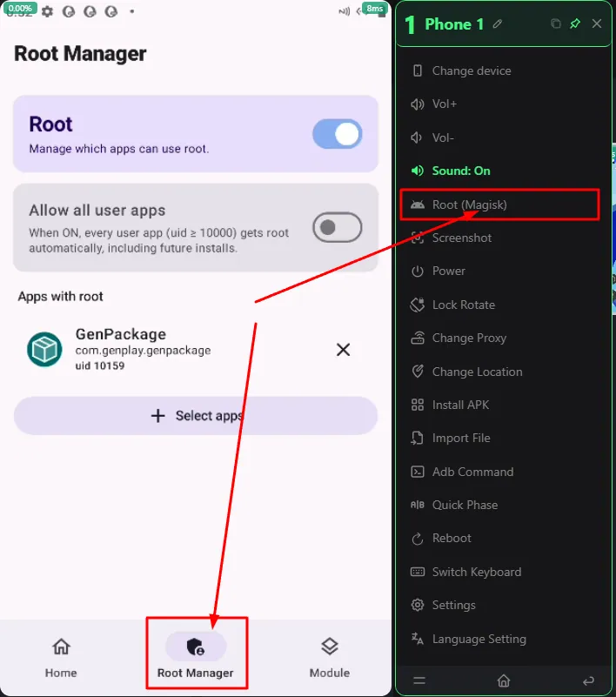Click the 0.00% badge in status bar
616x697 pixels.
pos(20,9)
